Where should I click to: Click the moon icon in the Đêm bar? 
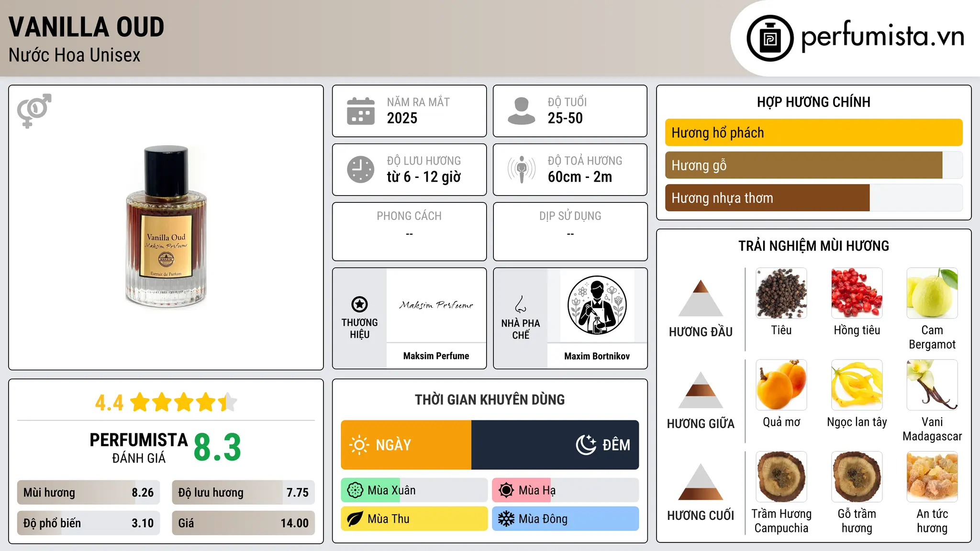[586, 445]
